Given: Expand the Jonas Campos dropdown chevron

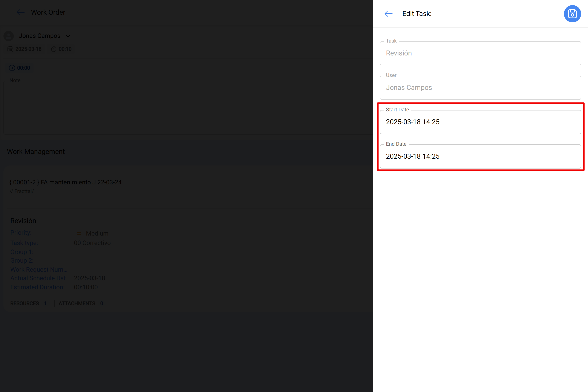Looking at the screenshot, I should (x=68, y=36).
